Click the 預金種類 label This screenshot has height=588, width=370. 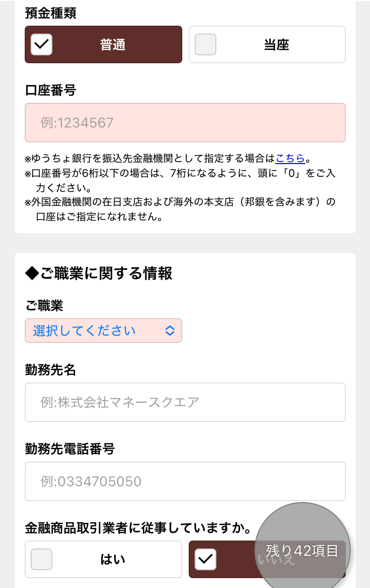(50, 13)
